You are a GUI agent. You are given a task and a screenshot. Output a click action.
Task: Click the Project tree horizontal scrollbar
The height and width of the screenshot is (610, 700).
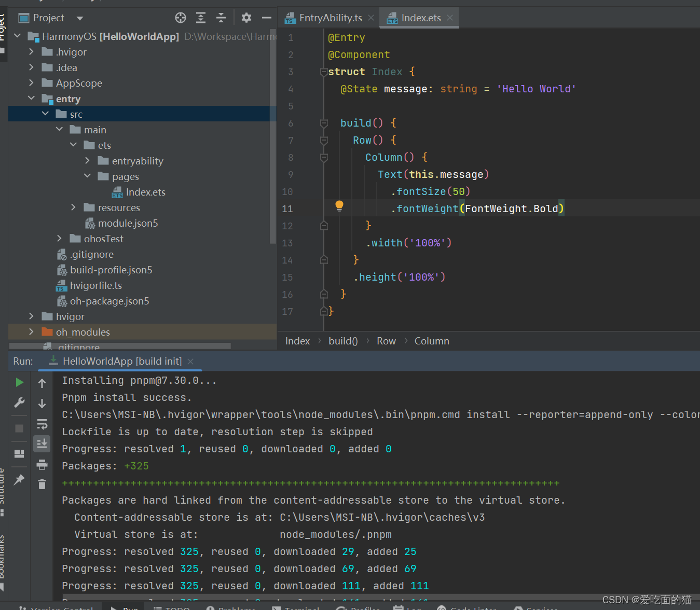pyautogui.click(x=120, y=346)
